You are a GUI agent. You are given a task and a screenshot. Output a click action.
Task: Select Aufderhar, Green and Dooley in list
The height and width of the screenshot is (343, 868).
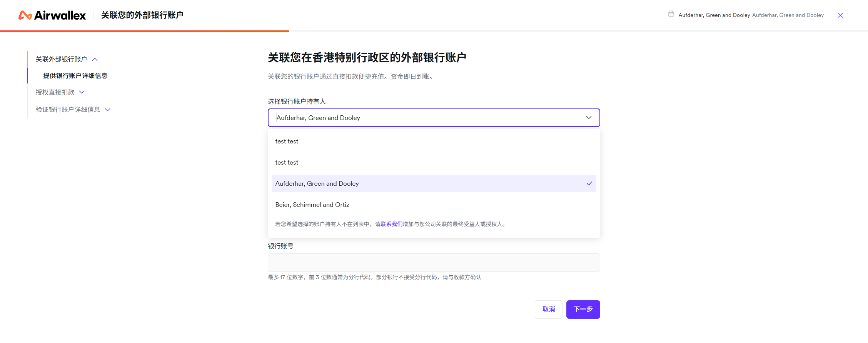pyautogui.click(x=317, y=184)
